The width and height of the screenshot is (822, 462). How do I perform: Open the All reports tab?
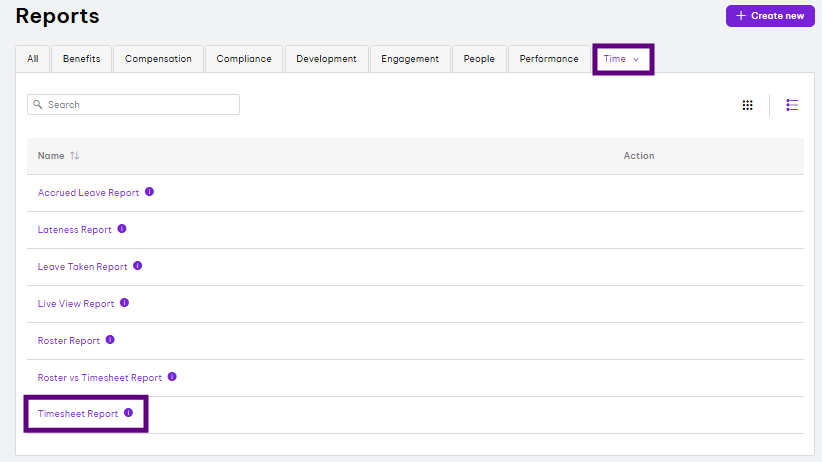coord(32,59)
